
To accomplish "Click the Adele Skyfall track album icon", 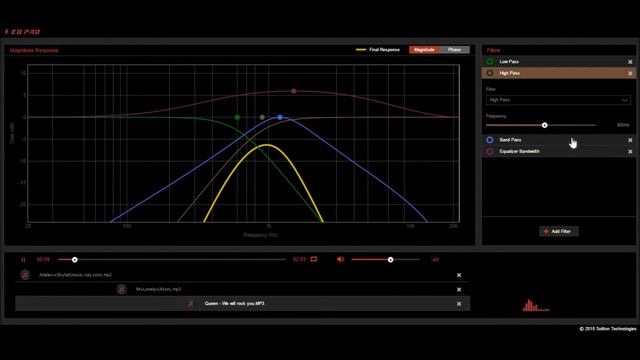I will point(25,275).
